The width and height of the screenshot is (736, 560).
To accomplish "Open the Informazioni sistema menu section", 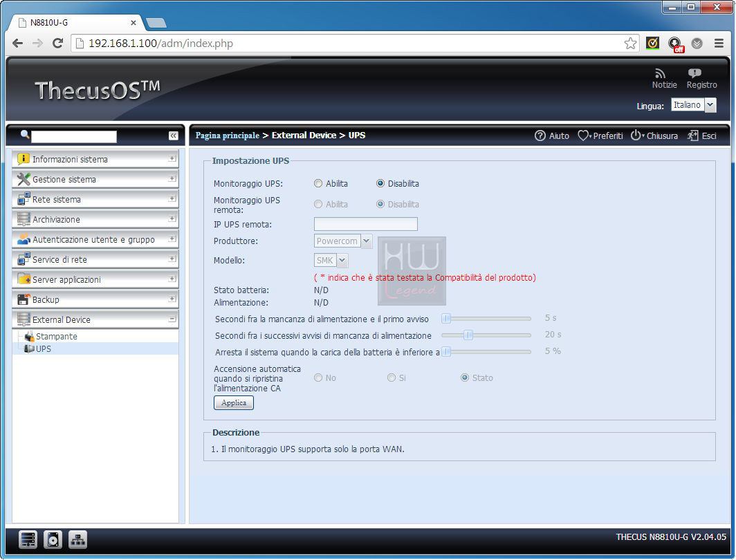I will pos(95,159).
